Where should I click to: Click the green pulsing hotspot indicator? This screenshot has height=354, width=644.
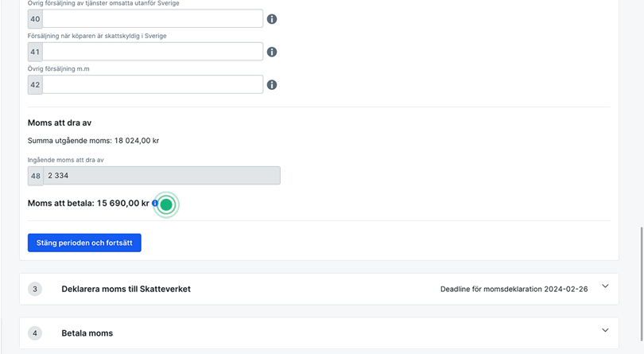[166, 204]
